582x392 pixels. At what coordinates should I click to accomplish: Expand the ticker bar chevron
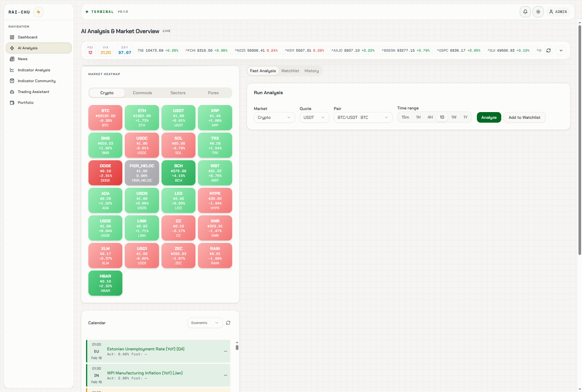(561, 50)
